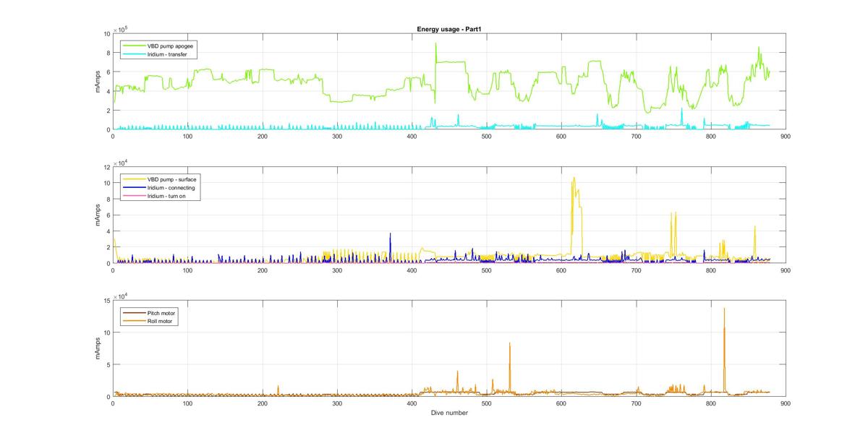The image size is (868, 446).
Task: Click the pink line swatch for Iridium turn on
Action: [x=134, y=196]
